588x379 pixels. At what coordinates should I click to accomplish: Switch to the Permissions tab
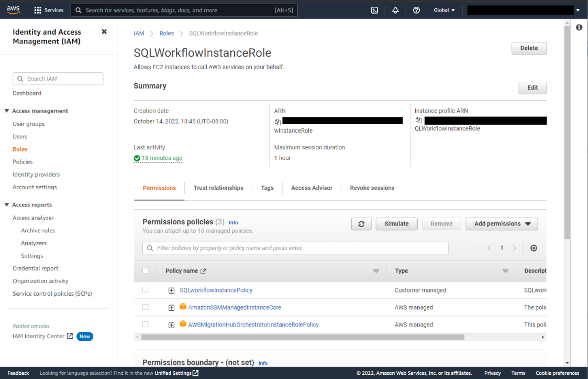pyautogui.click(x=159, y=188)
